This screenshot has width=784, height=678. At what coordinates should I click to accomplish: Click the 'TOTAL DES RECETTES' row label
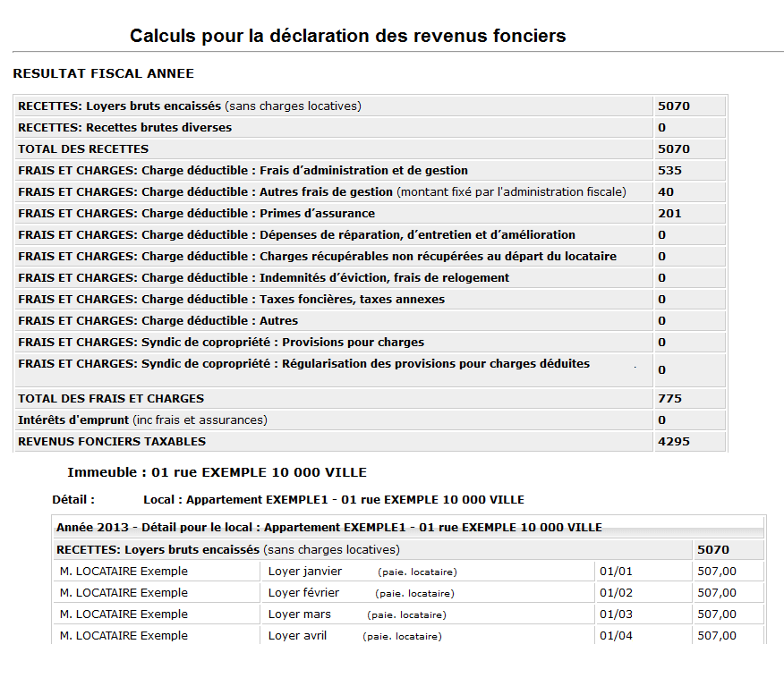[x=83, y=148]
